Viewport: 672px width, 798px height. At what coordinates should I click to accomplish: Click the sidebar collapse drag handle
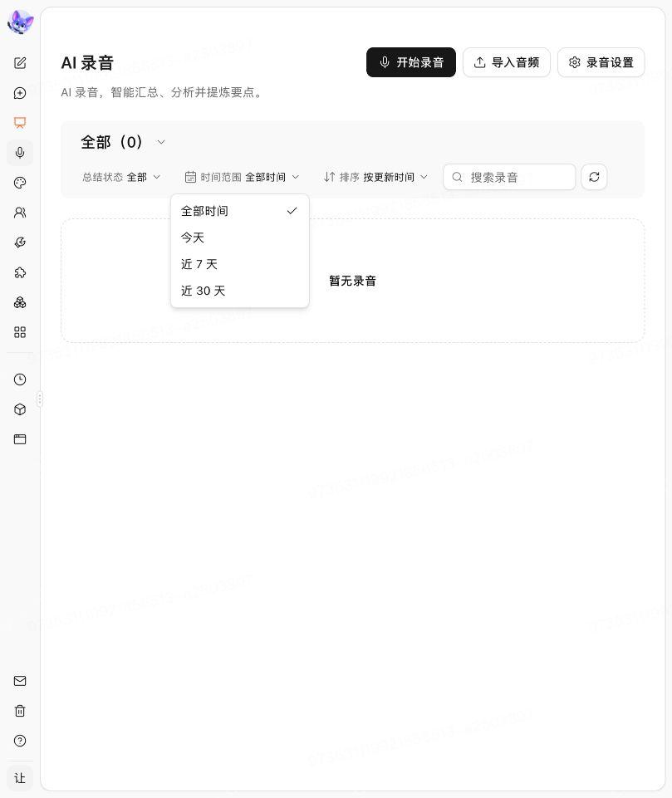(x=40, y=399)
